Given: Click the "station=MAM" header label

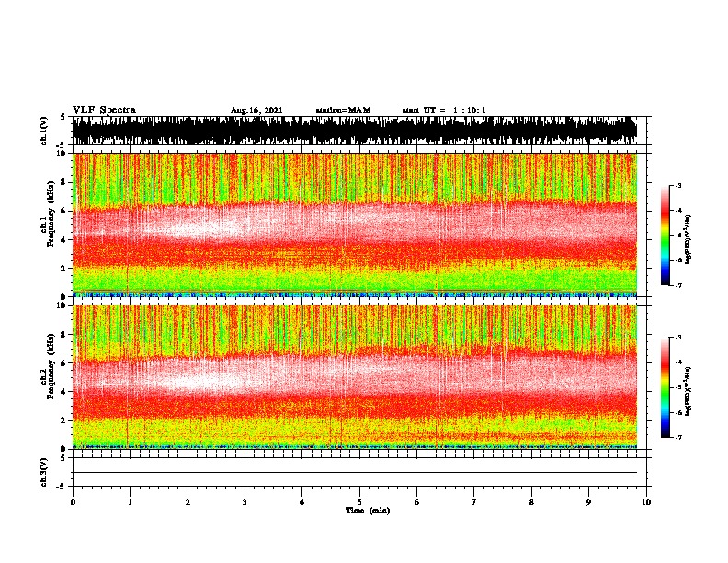Looking at the screenshot, I should tap(343, 110).
